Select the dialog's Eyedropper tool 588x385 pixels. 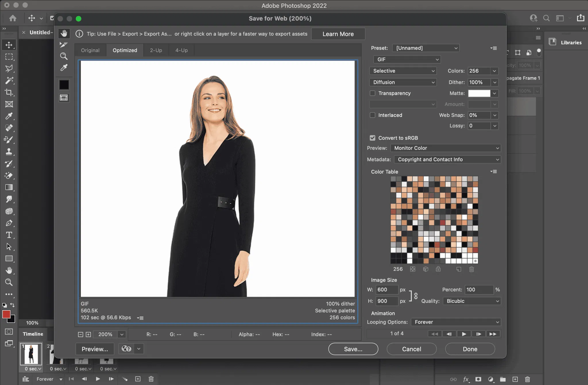pos(63,68)
